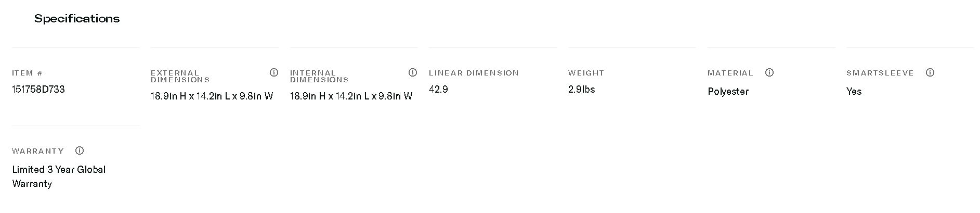980x213 pixels.
Task: Click the Item # label
Action: tap(27, 73)
